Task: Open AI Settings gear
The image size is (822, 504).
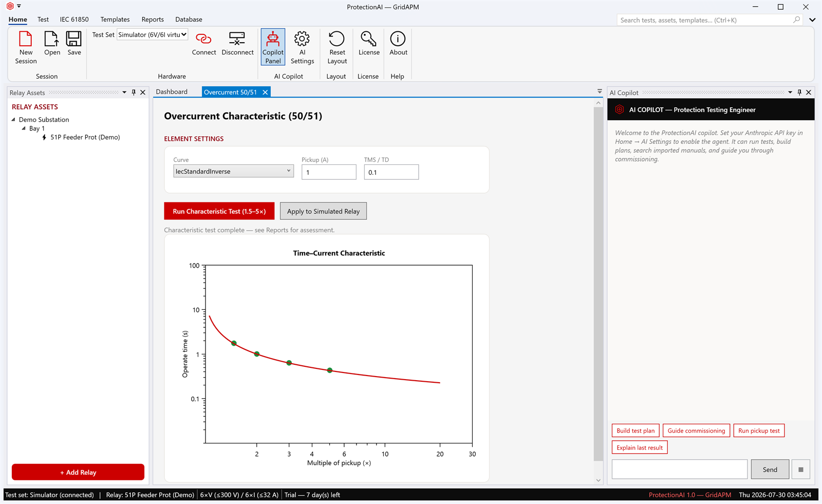Action: point(302,47)
